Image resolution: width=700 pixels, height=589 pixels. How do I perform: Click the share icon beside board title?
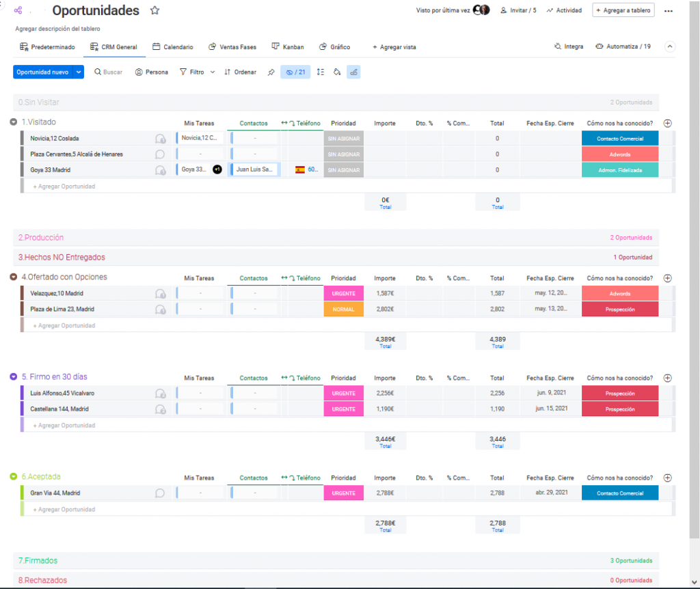[x=18, y=11]
